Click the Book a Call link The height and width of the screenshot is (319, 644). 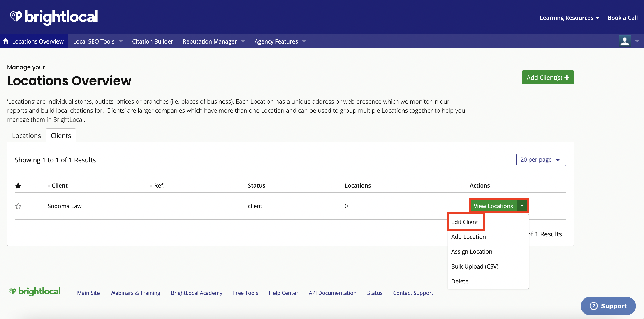623,18
